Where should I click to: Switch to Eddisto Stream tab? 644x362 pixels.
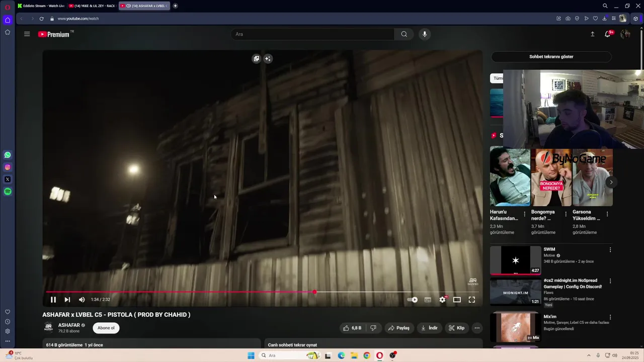tap(41, 6)
